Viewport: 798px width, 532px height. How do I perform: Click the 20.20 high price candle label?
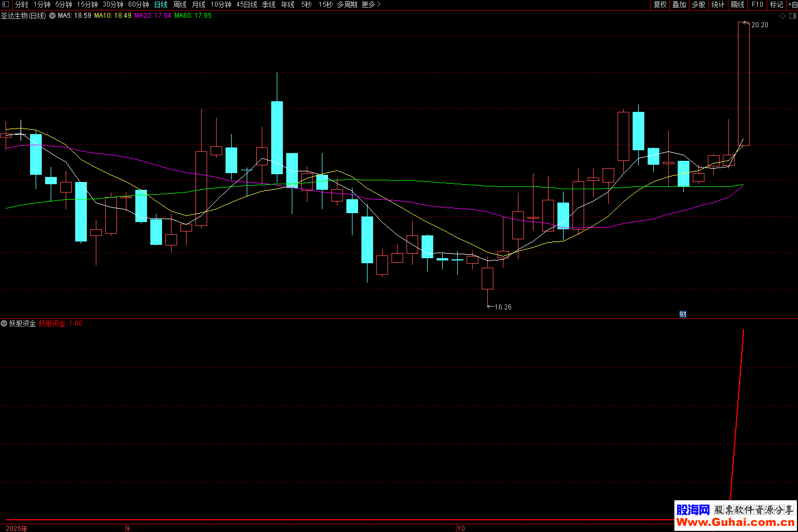point(759,25)
